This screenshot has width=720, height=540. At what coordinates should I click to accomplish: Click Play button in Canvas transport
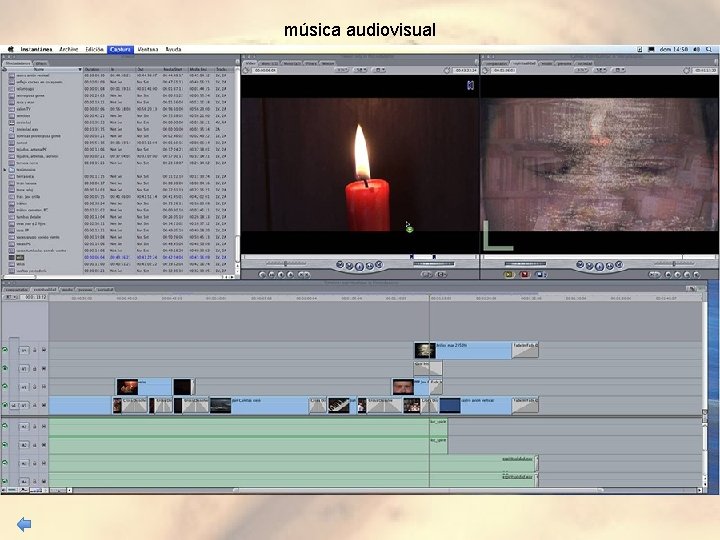pos(599,266)
